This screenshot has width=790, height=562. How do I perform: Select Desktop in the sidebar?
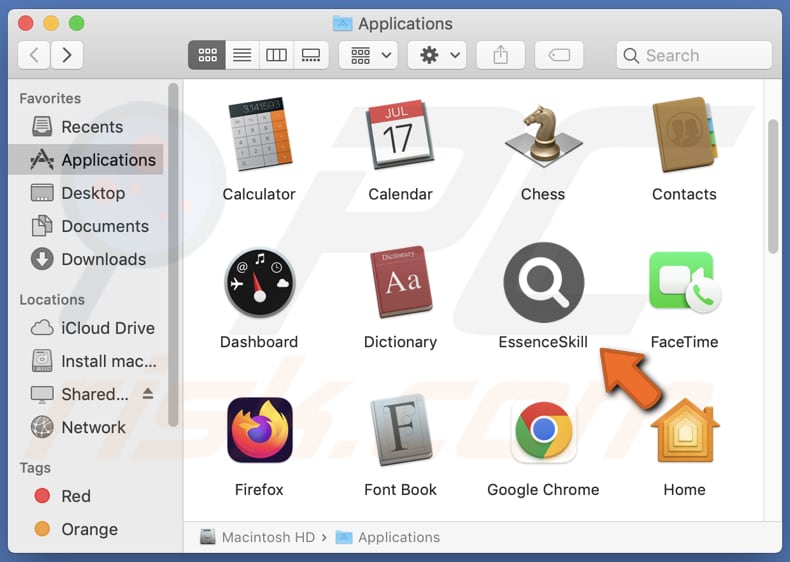pos(86,193)
